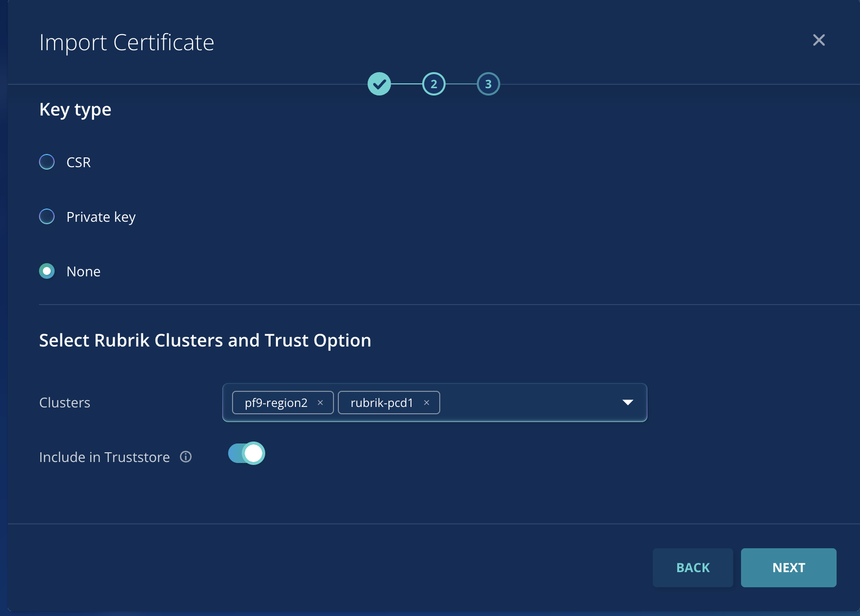This screenshot has width=860, height=616.
Task: Click the completed step one checkmark
Action: [379, 84]
